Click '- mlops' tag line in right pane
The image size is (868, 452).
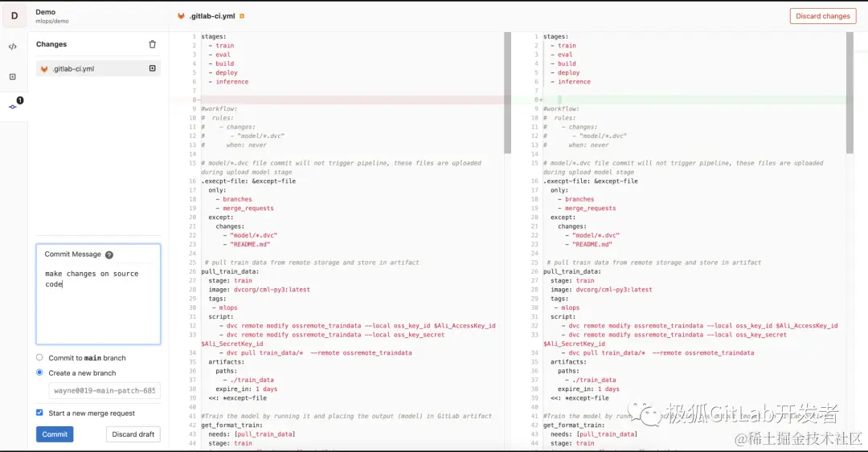[567, 308]
